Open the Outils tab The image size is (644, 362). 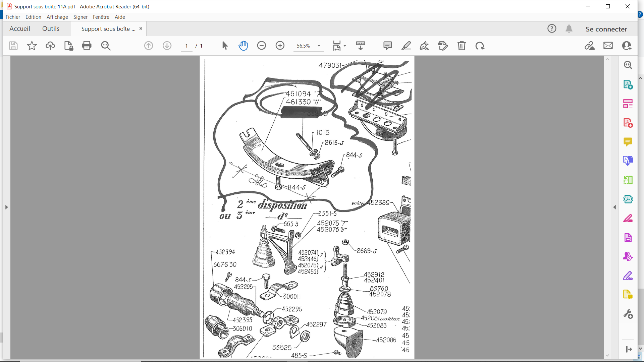tap(51, 29)
